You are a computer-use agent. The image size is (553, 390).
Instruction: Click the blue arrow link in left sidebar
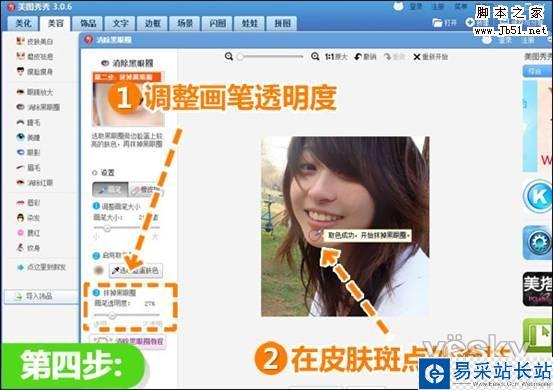41,267
